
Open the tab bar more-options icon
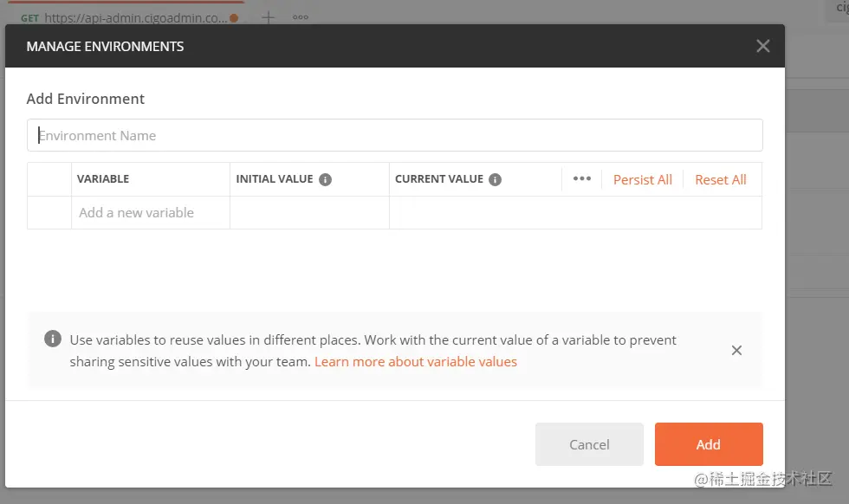click(300, 17)
